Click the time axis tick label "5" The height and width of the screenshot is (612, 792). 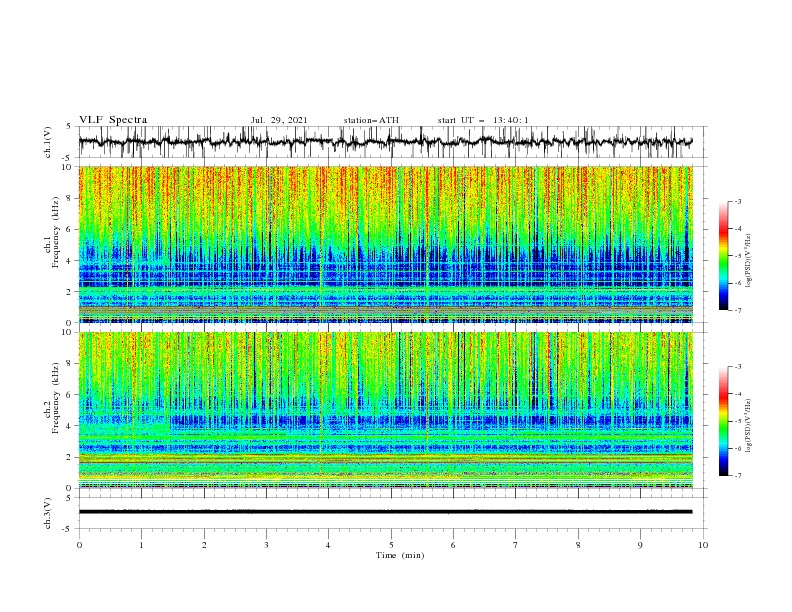391,545
